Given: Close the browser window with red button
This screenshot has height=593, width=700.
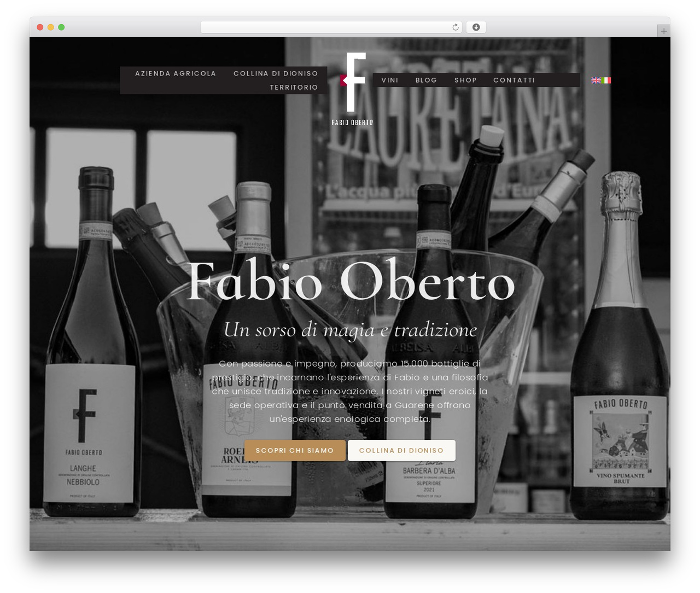Looking at the screenshot, I should (x=40, y=27).
